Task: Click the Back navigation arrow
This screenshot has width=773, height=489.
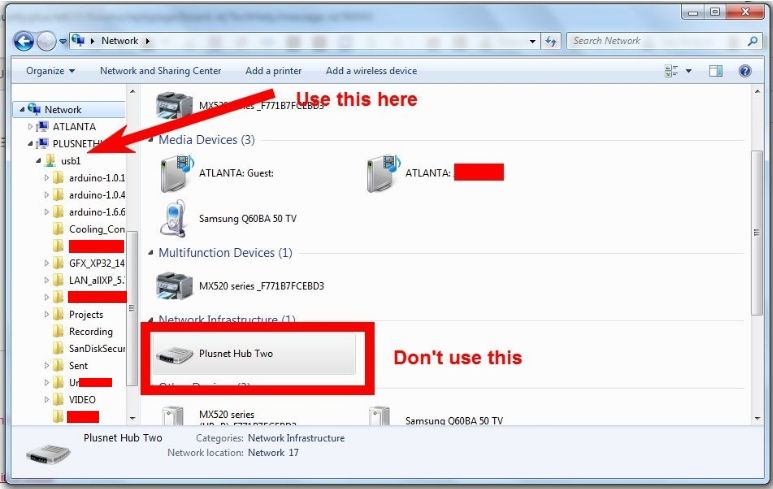Action: [24, 41]
